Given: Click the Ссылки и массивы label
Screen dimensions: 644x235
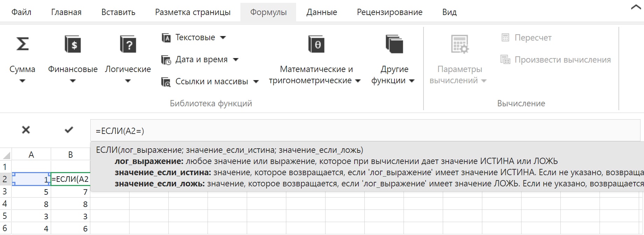Looking at the screenshot, I should click(x=212, y=82).
